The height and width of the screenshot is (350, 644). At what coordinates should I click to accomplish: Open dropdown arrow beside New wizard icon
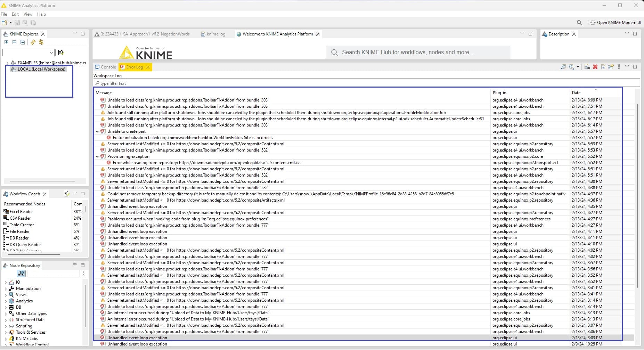10,23
